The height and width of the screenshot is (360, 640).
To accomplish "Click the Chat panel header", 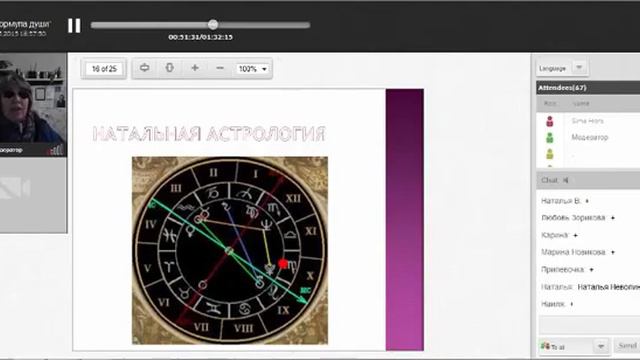I will coord(588,180).
